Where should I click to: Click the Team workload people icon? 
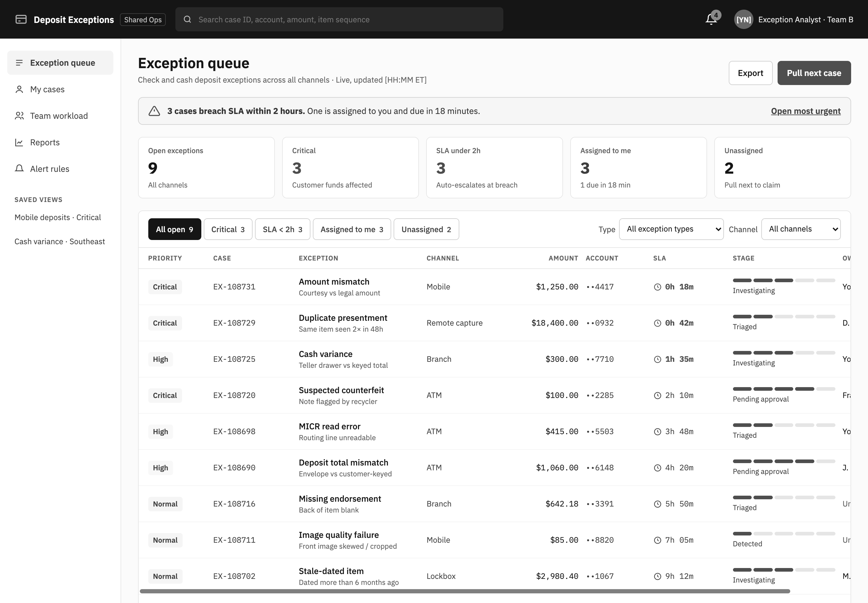19,115
